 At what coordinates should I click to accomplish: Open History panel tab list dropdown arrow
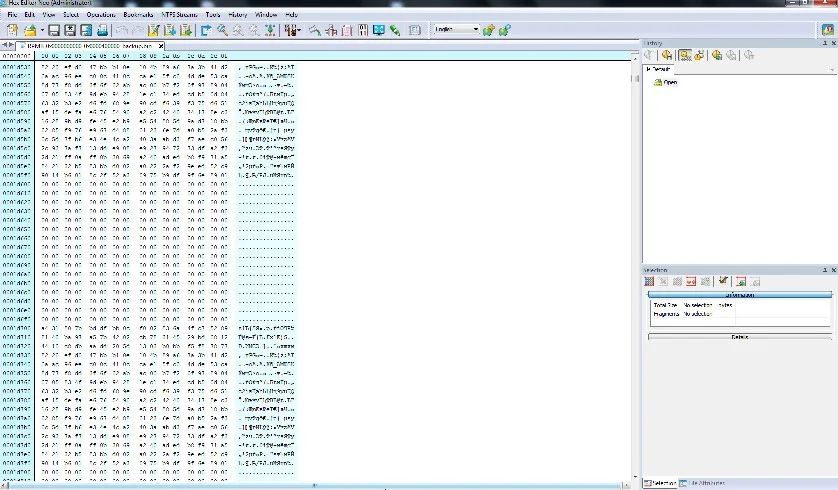tap(832, 69)
